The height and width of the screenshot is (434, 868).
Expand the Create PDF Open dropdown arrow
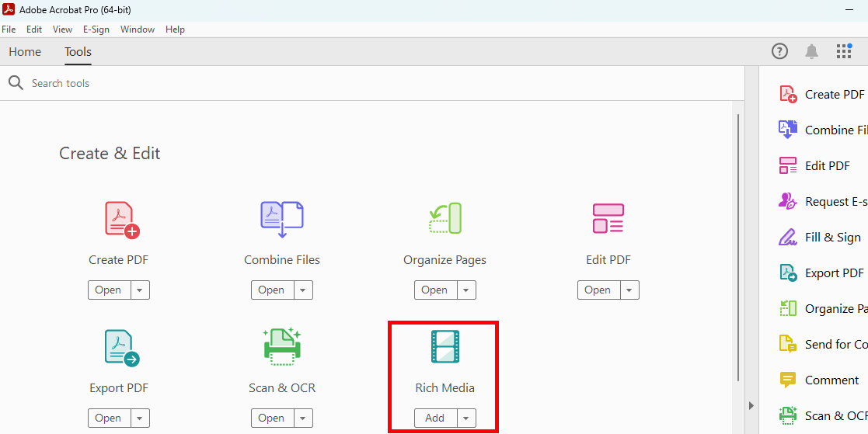click(x=140, y=290)
